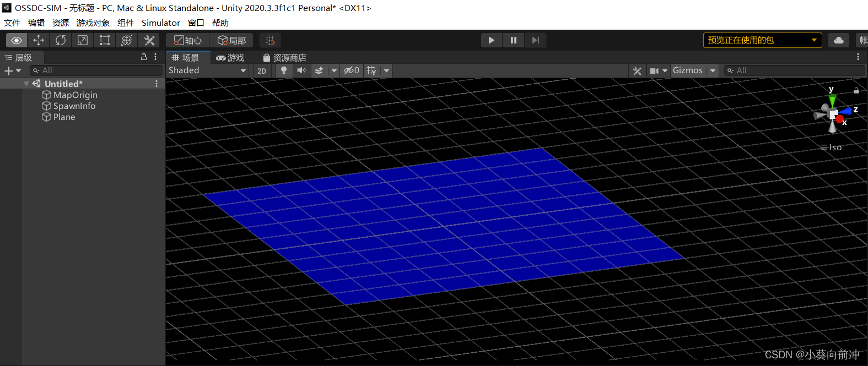Toggle scene grid visibility

click(x=372, y=70)
